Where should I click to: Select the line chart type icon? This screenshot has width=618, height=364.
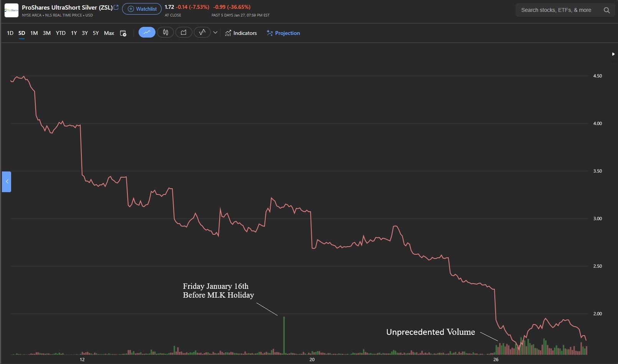[147, 33]
